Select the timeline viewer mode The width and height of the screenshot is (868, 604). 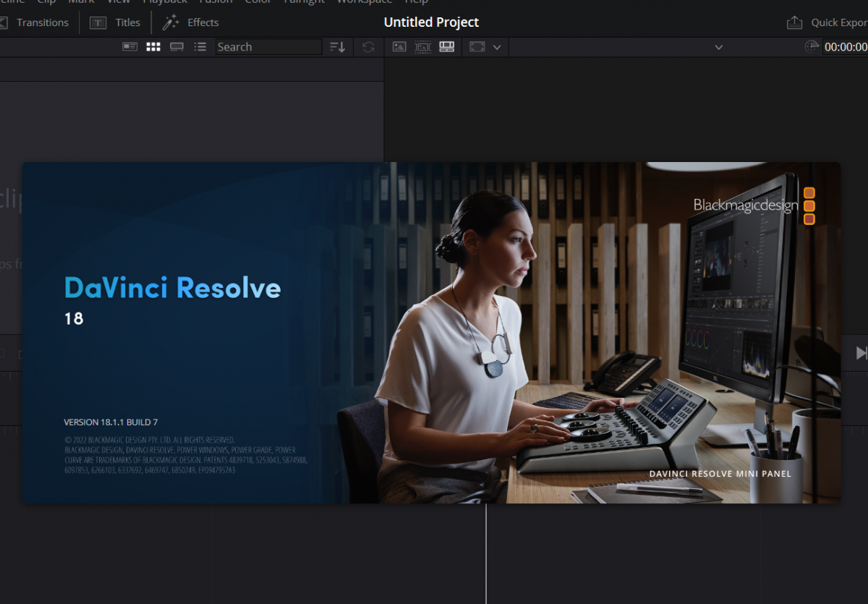[x=447, y=47]
